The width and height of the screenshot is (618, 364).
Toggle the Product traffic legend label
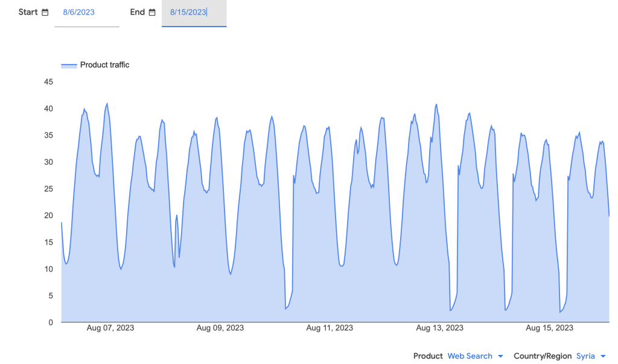pyautogui.click(x=104, y=65)
